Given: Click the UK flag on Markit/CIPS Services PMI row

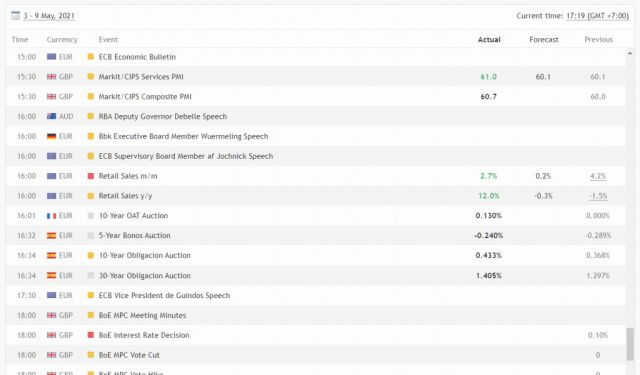Looking at the screenshot, I should click(x=51, y=77).
